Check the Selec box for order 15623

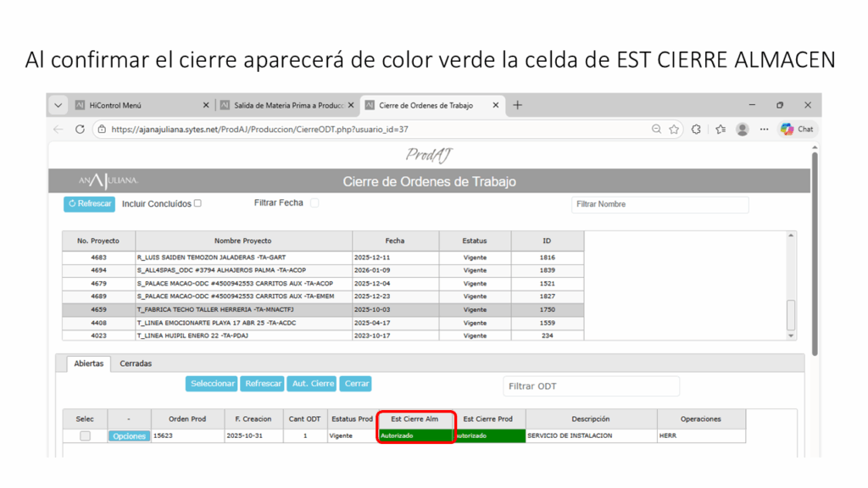point(85,435)
